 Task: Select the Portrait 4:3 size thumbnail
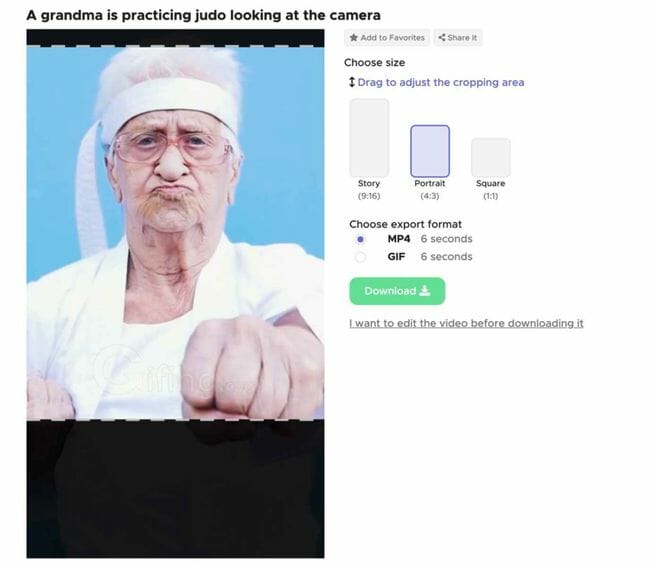point(430,151)
